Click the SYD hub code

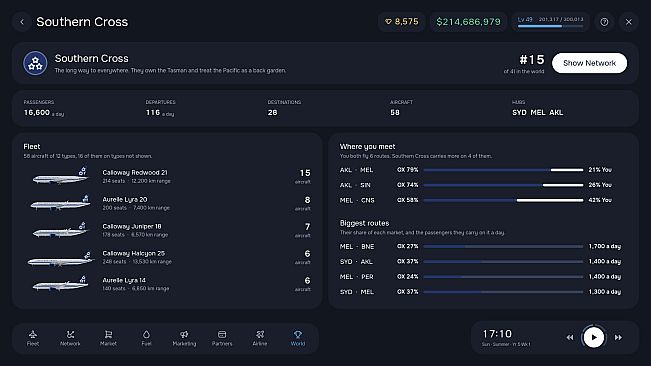tap(519, 112)
